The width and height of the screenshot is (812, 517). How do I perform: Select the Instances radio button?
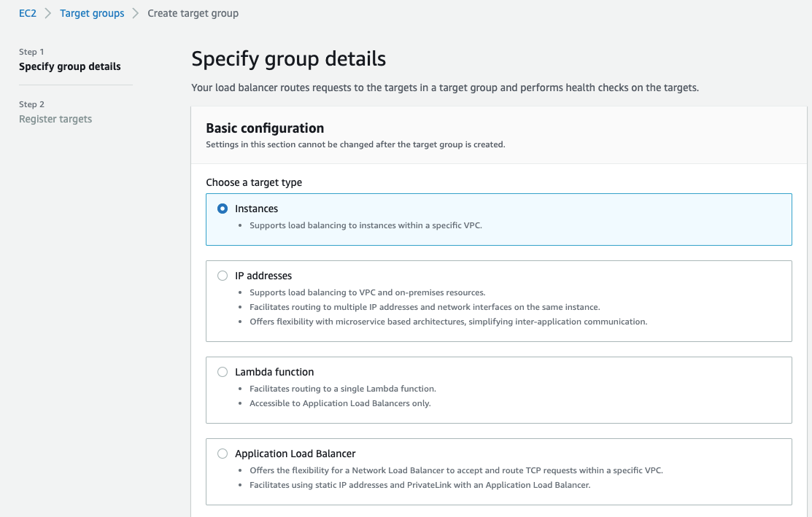click(223, 209)
